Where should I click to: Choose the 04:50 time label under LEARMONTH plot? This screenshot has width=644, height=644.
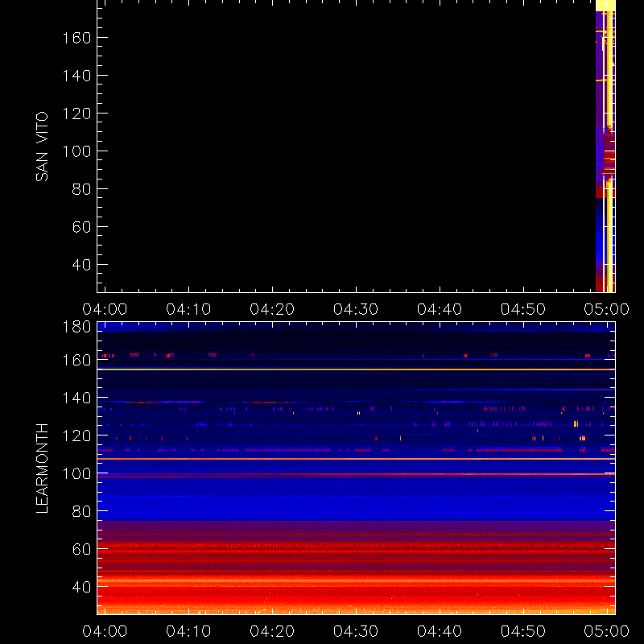tap(523, 631)
